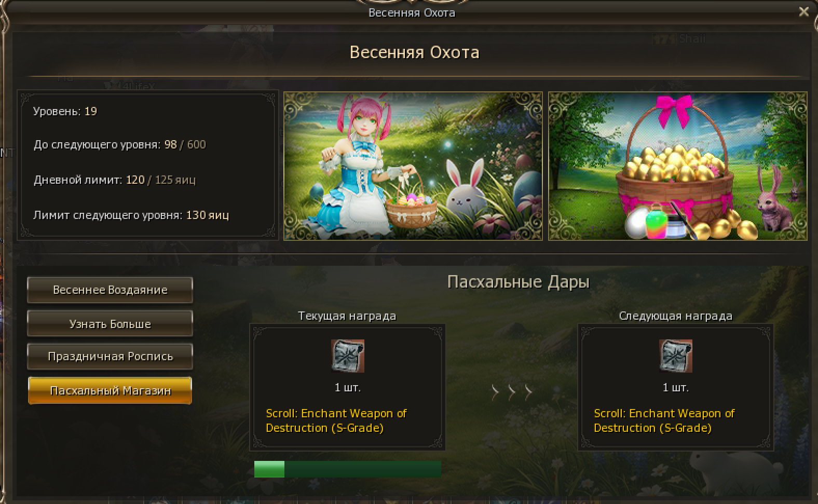
Task: Click the Текущая награда label
Action: coord(347,316)
